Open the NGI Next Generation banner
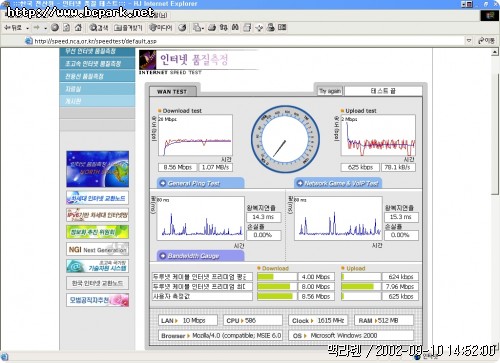Viewport: 500px width, 363px height. coord(97,249)
